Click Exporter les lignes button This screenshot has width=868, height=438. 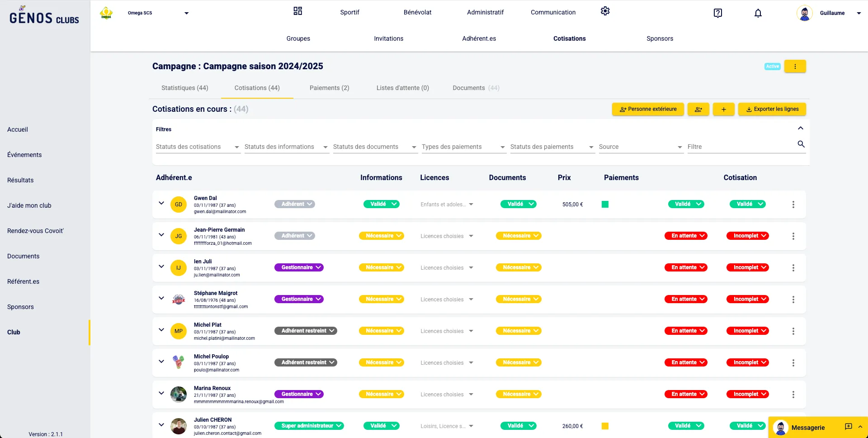[x=772, y=109]
